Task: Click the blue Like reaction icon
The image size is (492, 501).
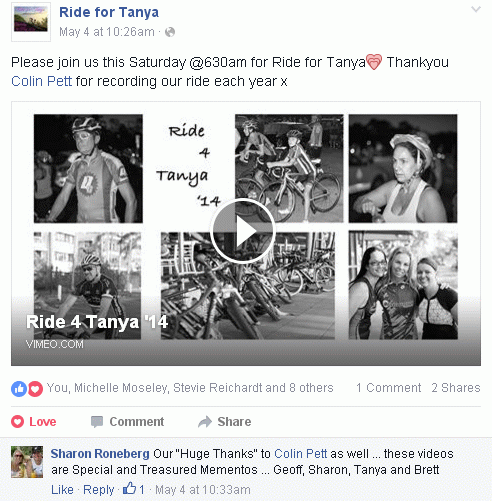Action: [x=19, y=389]
